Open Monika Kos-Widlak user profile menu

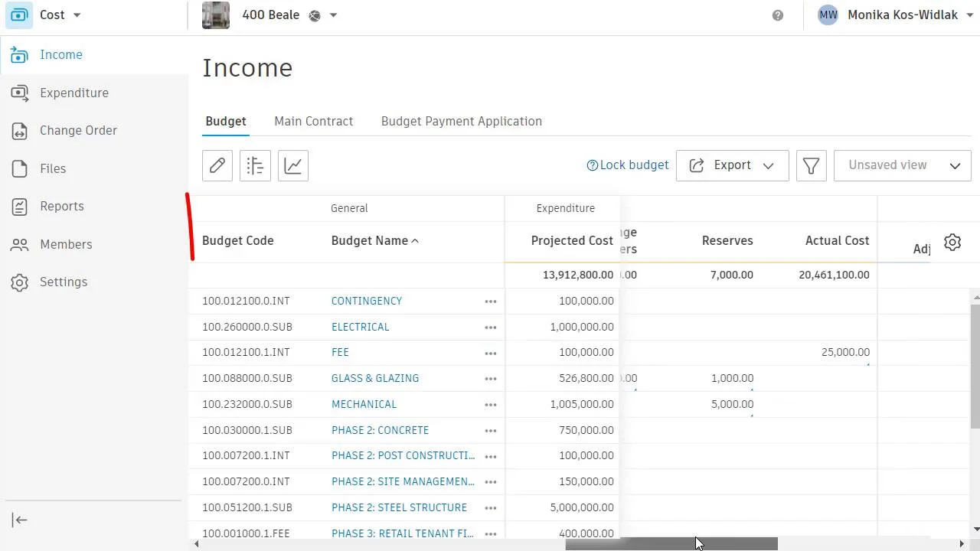(893, 15)
